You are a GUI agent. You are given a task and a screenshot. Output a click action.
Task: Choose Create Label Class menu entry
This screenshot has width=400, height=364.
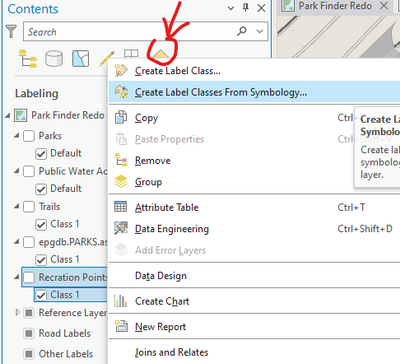254,71
